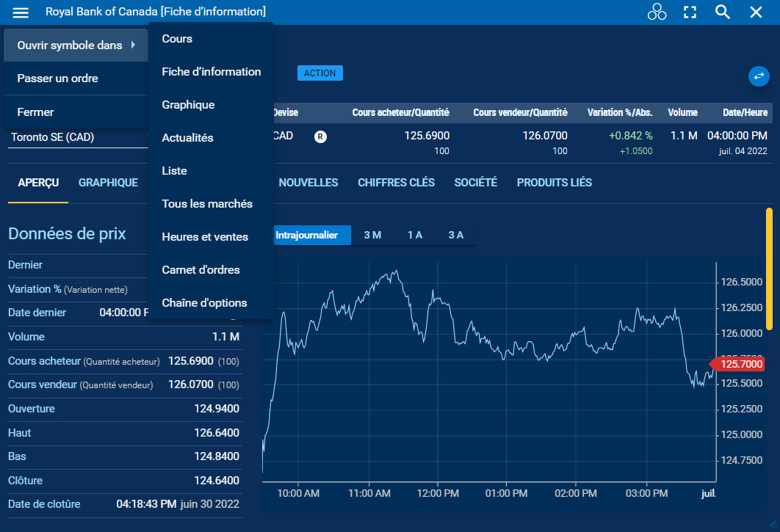Click the blue swap arrows icon
The width and height of the screenshot is (780, 532).
(758, 76)
